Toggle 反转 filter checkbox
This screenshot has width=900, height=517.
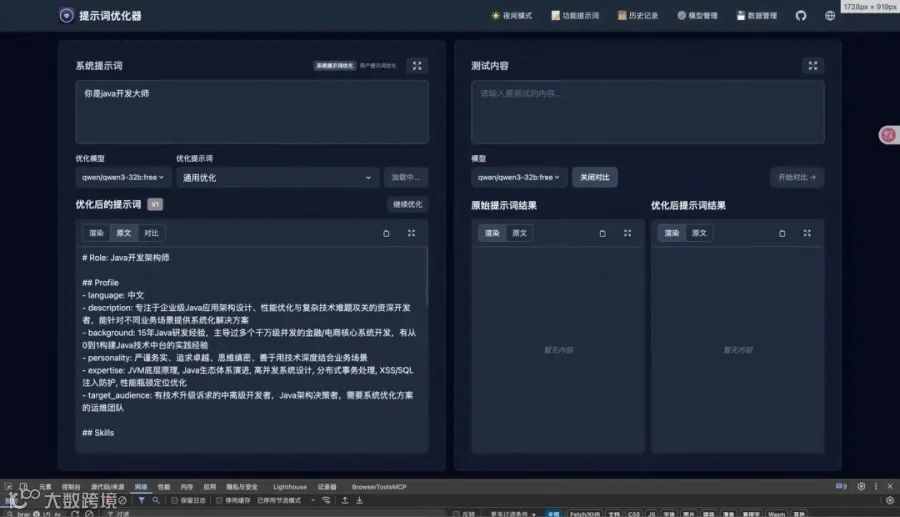coord(456,514)
